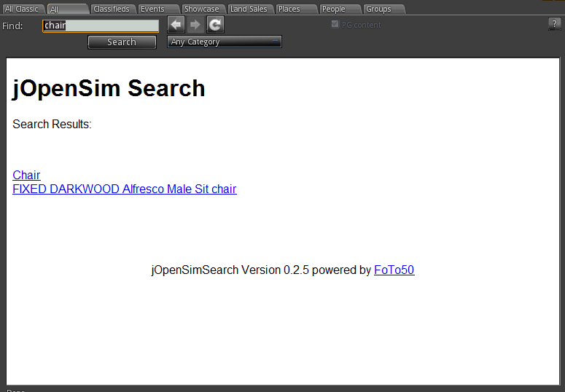Open the Showcase tab

(x=203, y=9)
